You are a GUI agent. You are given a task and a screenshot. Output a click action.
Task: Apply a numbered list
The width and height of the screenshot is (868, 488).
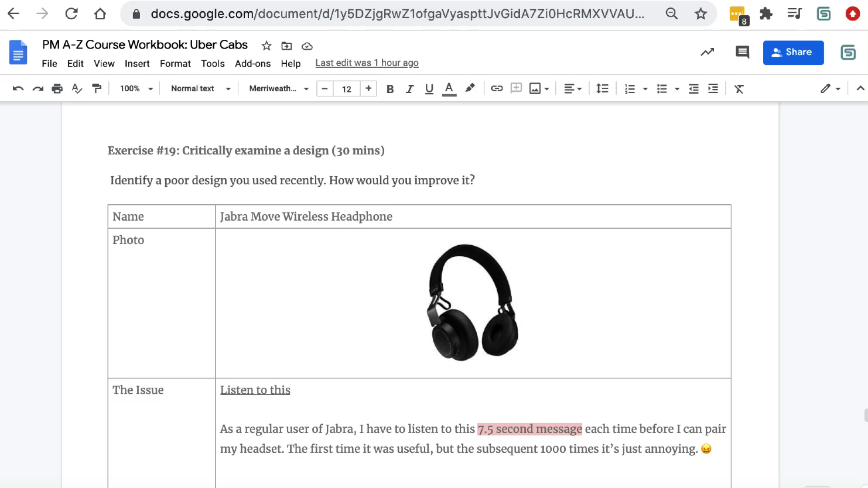coord(630,88)
